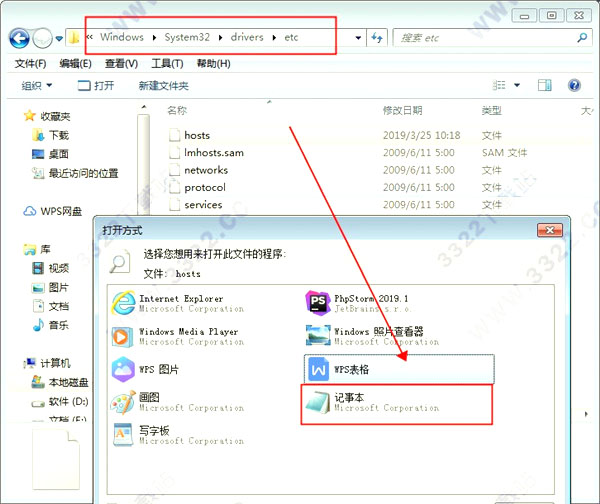Toggle the preview pane icon

coord(545,85)
